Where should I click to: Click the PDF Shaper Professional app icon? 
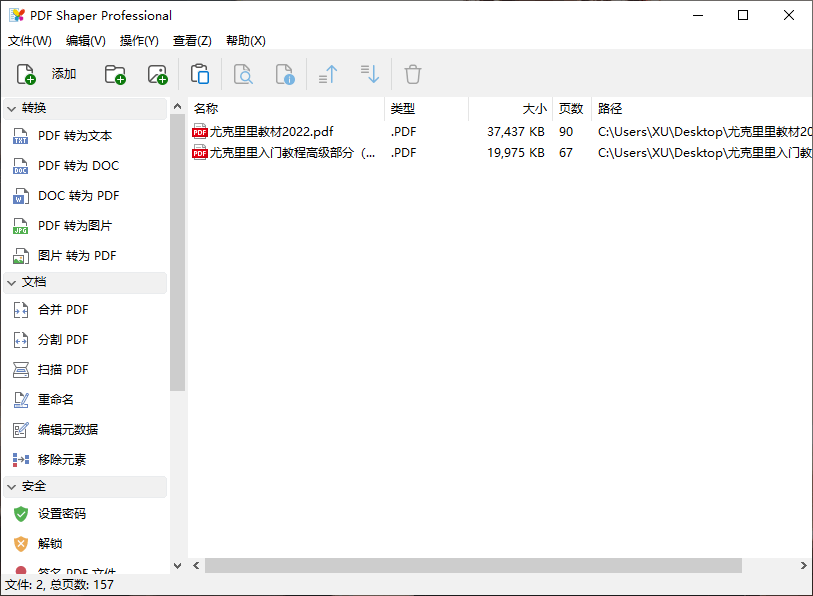coord(17,16)
